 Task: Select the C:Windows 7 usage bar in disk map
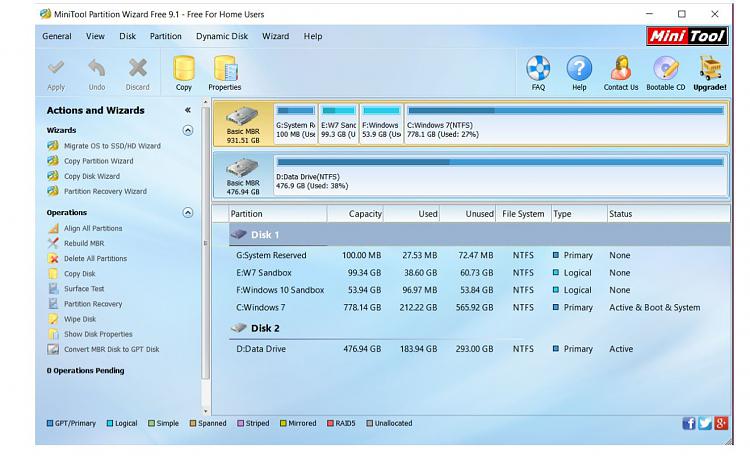(x=566, y=111)
